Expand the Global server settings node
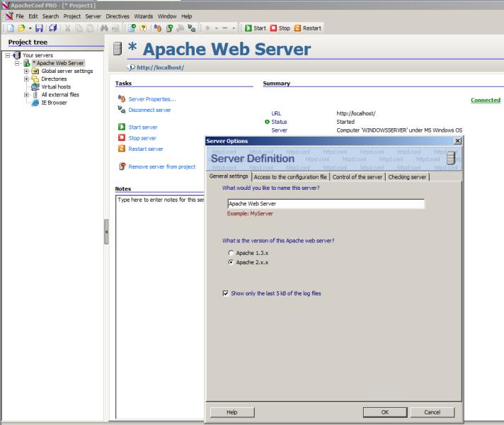Viewport: 504px width, 425px height. coord(26,71)
